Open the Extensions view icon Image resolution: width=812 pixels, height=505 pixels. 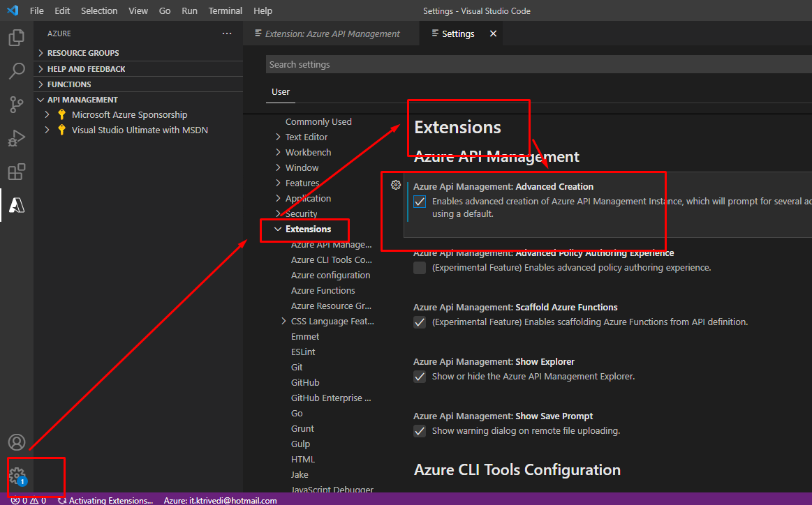17,172
